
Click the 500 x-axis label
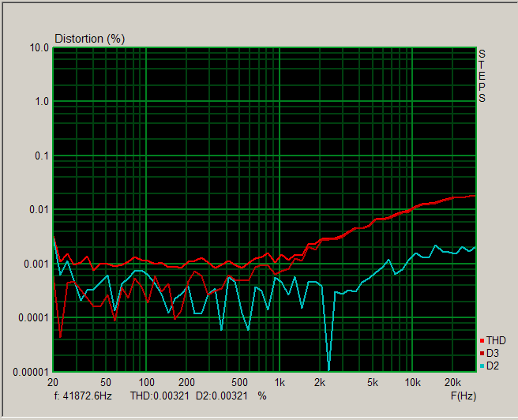tap(239, 382)
